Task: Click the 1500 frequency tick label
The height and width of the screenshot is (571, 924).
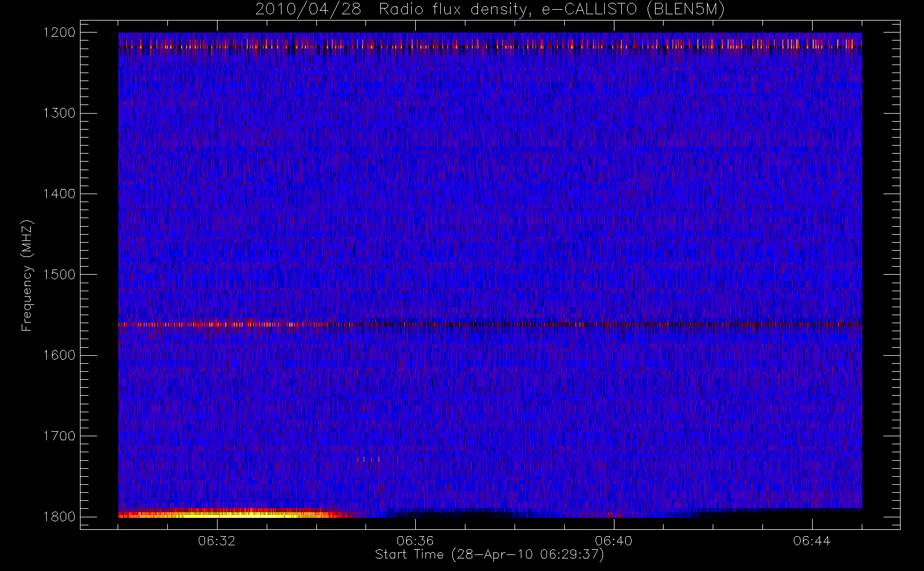Action: click(x=59, y=275)
